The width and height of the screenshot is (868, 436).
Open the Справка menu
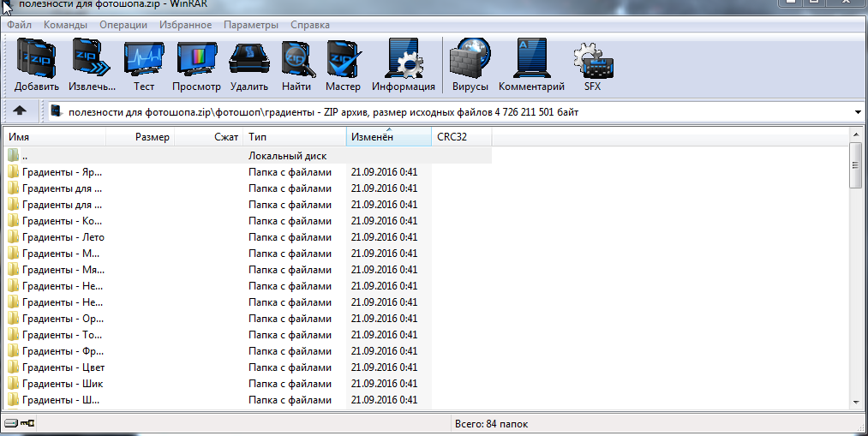tap(310, 25)
